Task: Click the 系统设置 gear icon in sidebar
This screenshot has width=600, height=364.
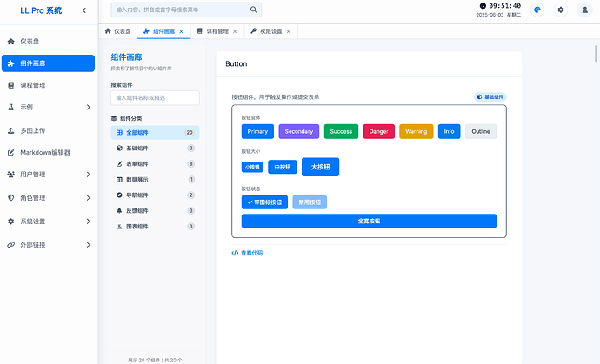Action: (11, 222)
